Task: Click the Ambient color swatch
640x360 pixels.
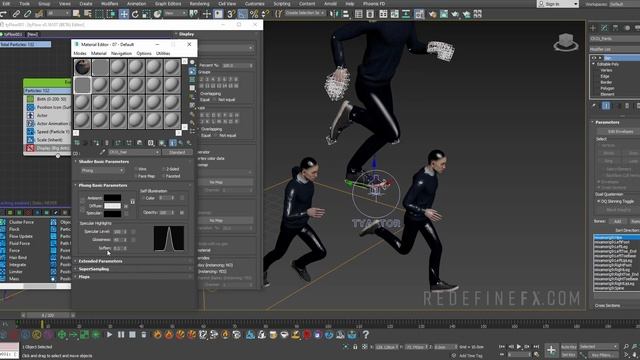Action: point(112,198)
